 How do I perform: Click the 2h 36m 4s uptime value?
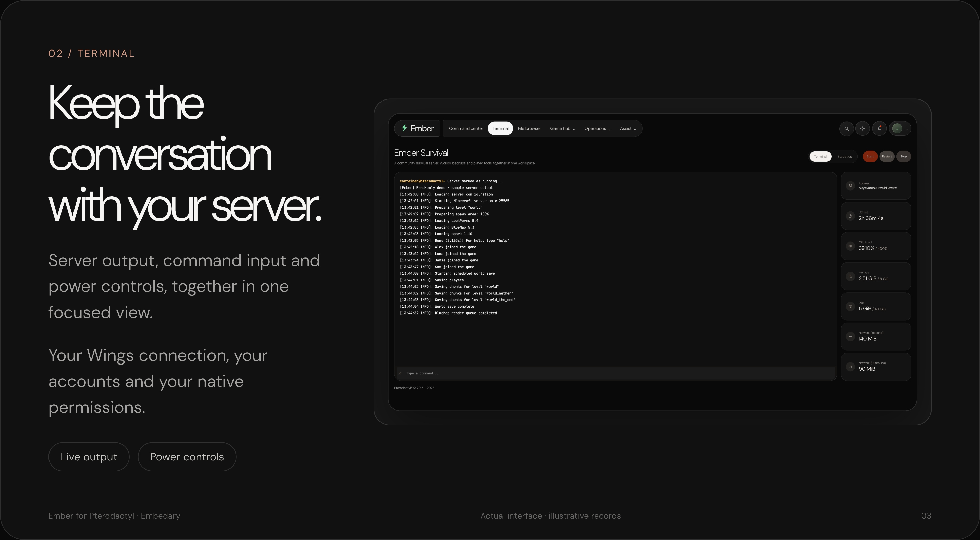pyautogui.click(x=871, y=218)
